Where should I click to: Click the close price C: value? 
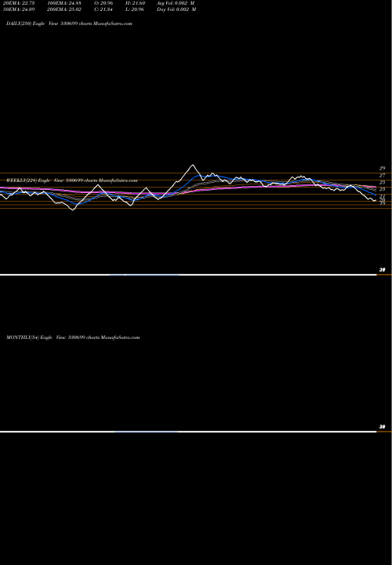click(x=103, y=9)
